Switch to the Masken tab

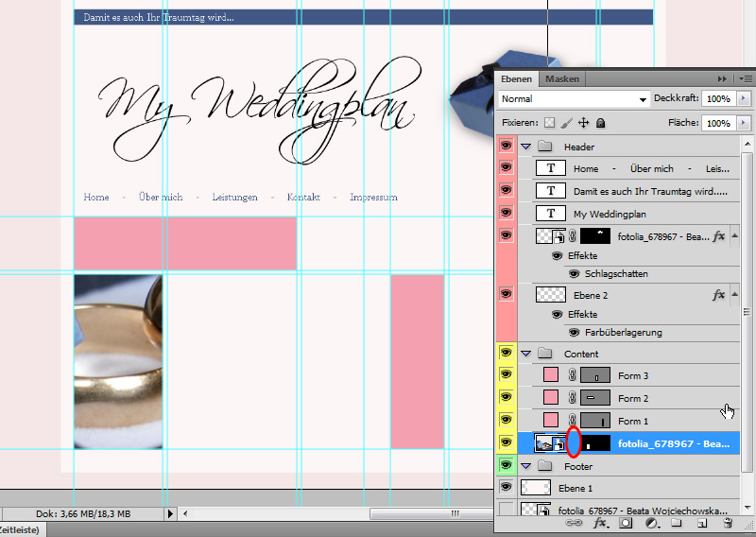click(562, 78)
